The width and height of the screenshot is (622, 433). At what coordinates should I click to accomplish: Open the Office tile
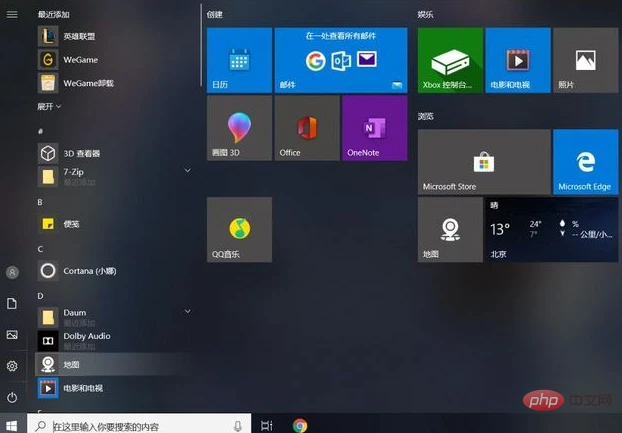(x=307, y=128)
